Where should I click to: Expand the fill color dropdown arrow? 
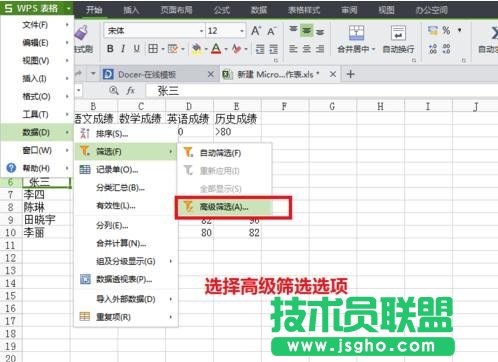coord(206,49)
